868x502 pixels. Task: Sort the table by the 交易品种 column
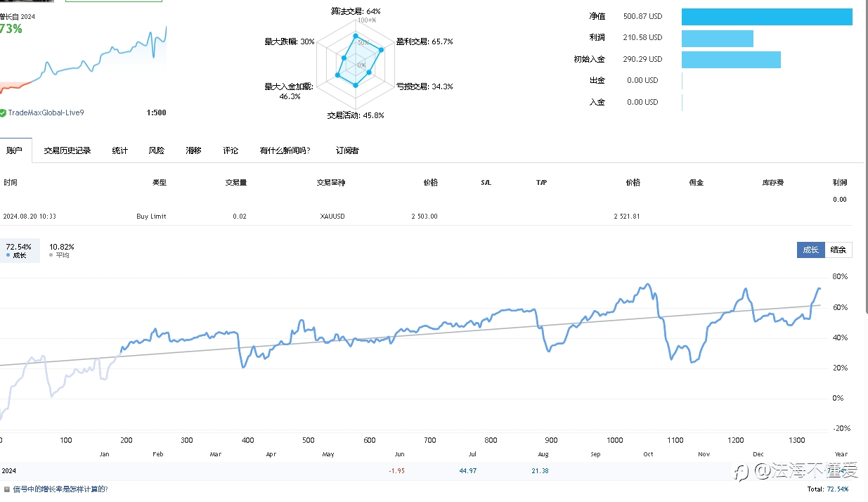pos(331,182)
